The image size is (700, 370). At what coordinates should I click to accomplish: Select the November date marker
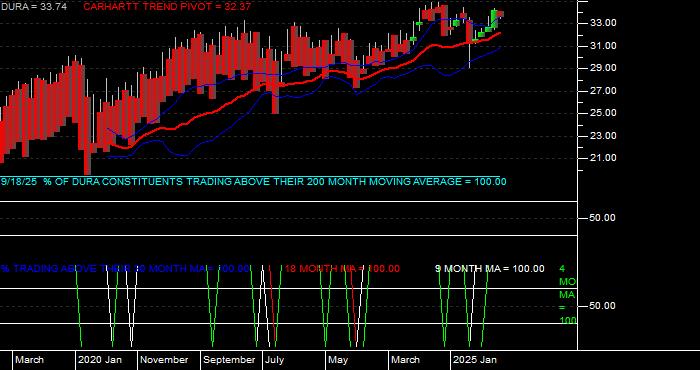[x=165, y=360]
